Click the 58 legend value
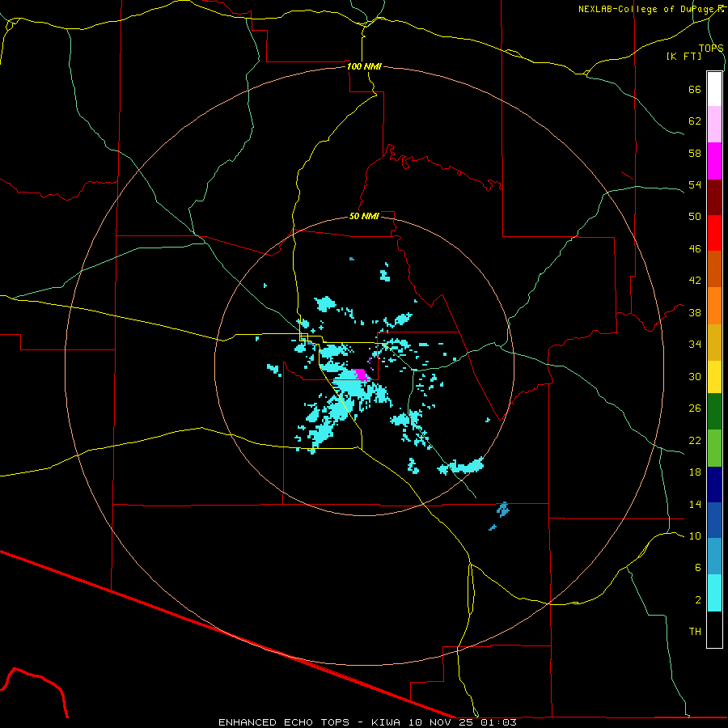Viewport: 728px width, 728px height. tap(695, 153)
